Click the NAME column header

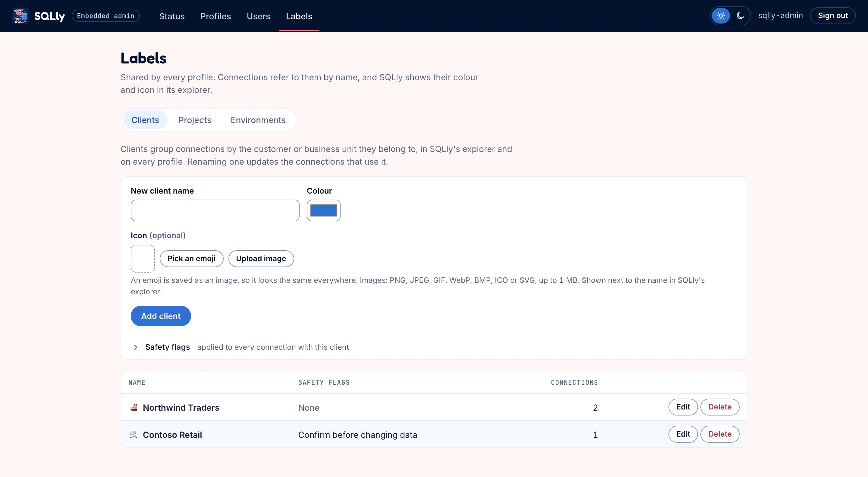click(x=137, y=382)
